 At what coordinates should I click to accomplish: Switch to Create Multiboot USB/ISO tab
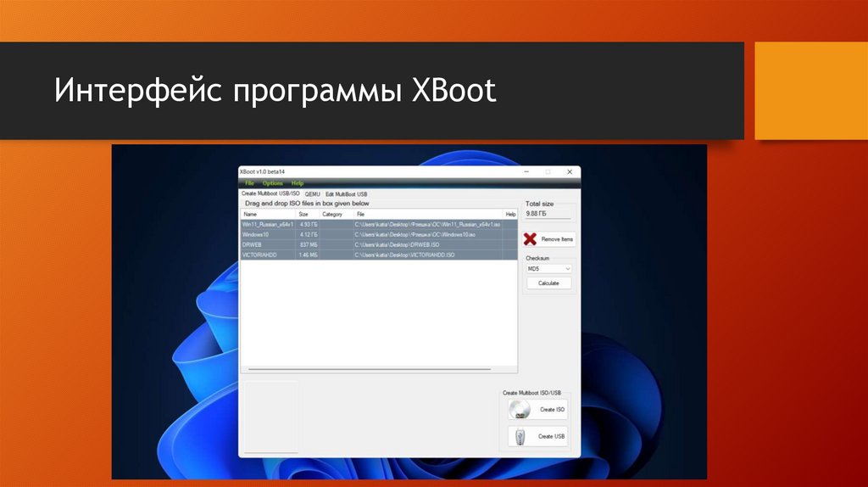point(270,194)
